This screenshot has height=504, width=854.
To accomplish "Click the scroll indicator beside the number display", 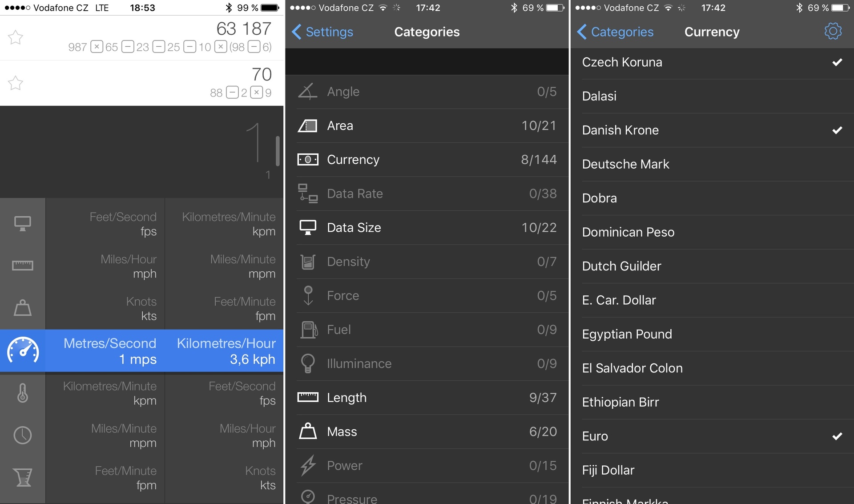I will (x=278, y=151).
